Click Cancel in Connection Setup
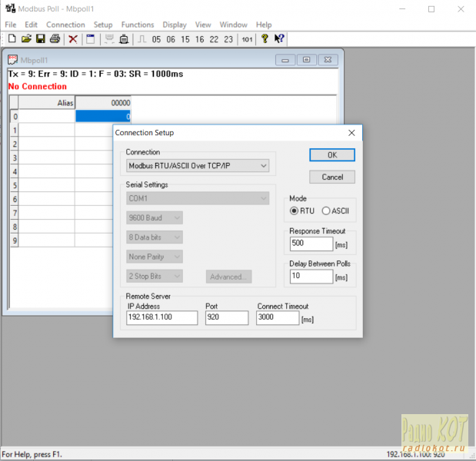 coord(332,177)
